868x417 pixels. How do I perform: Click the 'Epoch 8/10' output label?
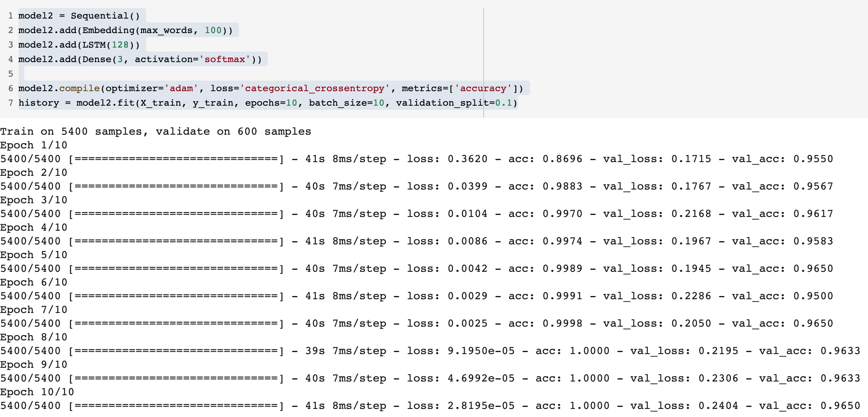[34, 337]
